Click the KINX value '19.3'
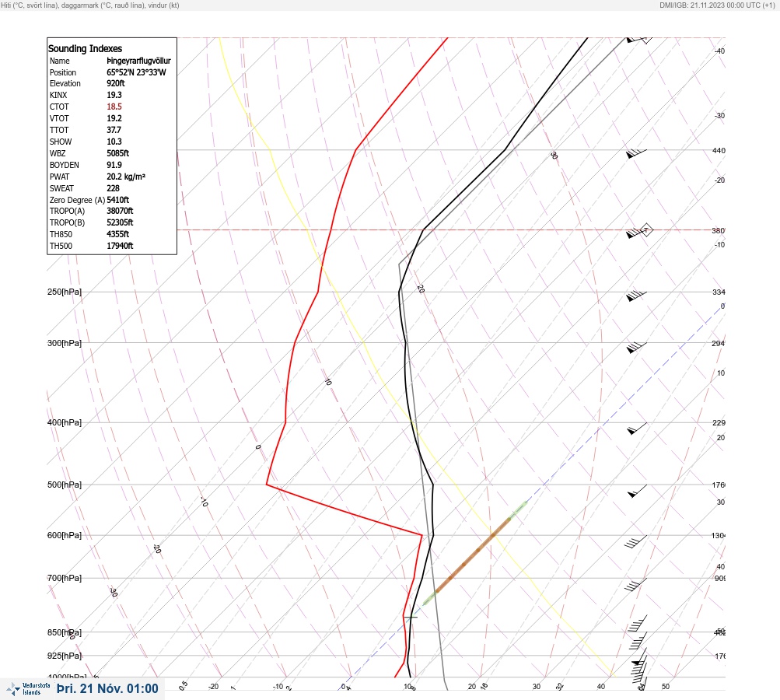This screenshot has height=700, width=780. click(x=114, y=95)
